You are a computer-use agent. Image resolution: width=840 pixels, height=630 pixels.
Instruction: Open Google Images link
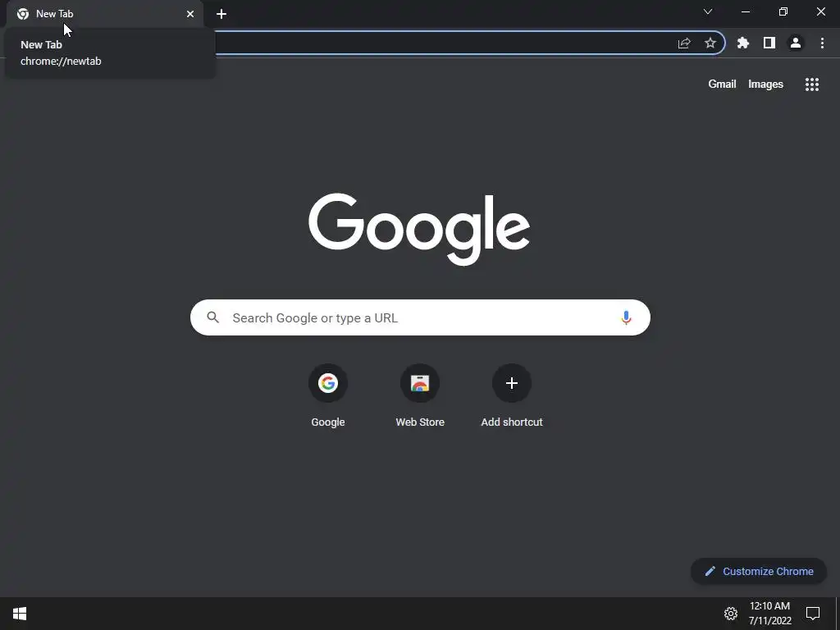click(765, 84)
